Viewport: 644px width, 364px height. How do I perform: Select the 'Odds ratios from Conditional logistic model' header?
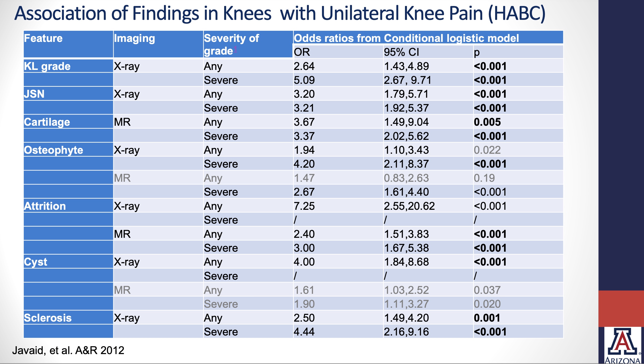[x=406, y=38]
